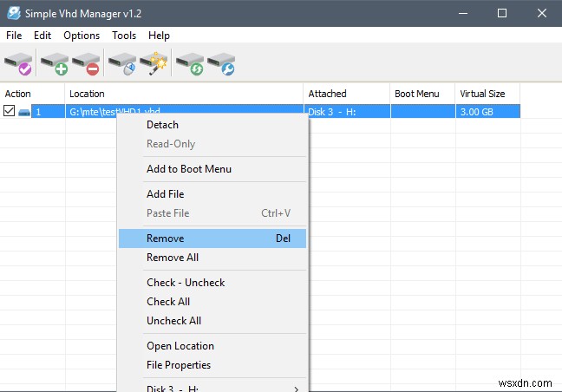Maximize the Simple Vhd Manager window
The width and height of the screenshot is (562, 392).
502,13
